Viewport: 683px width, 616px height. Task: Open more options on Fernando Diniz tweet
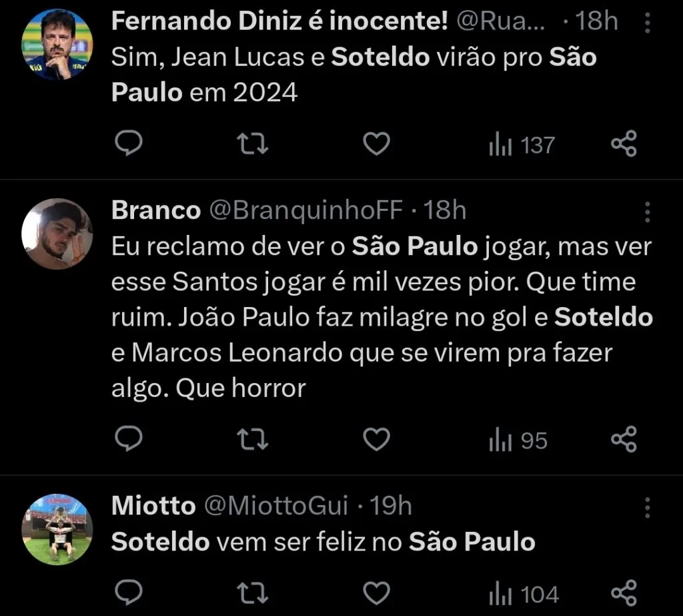click(647, 24)
